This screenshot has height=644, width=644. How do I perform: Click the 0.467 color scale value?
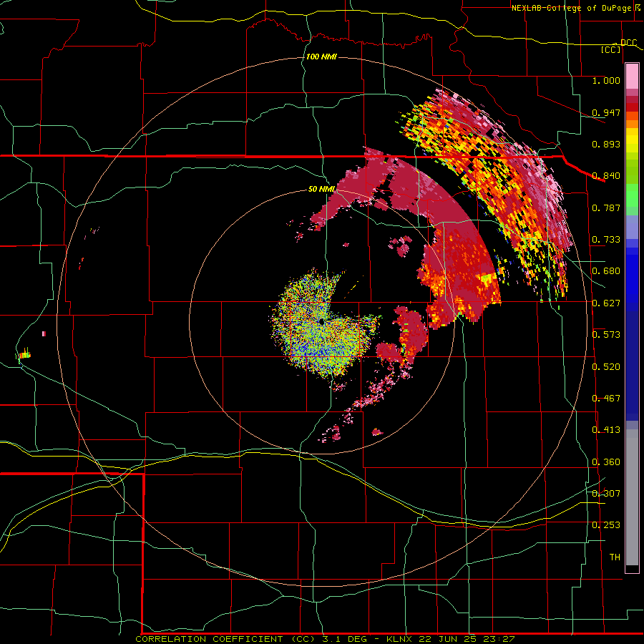point(606,399)
